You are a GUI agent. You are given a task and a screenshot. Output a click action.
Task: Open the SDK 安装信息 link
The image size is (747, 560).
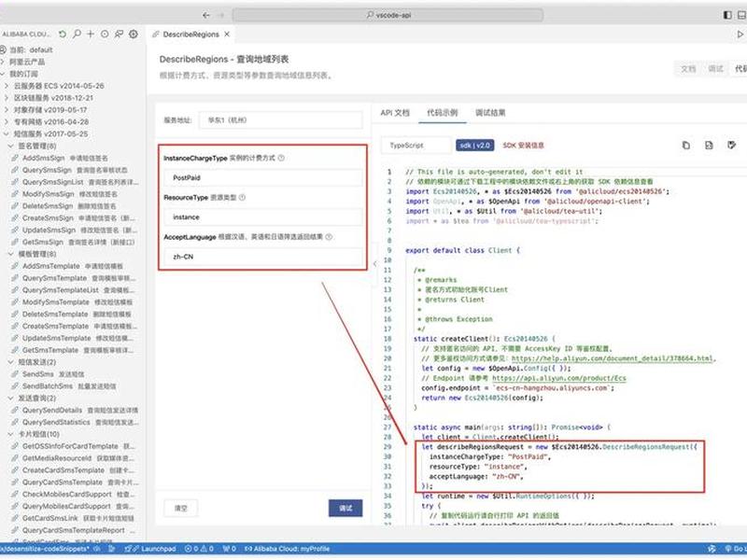pos(523,146)
